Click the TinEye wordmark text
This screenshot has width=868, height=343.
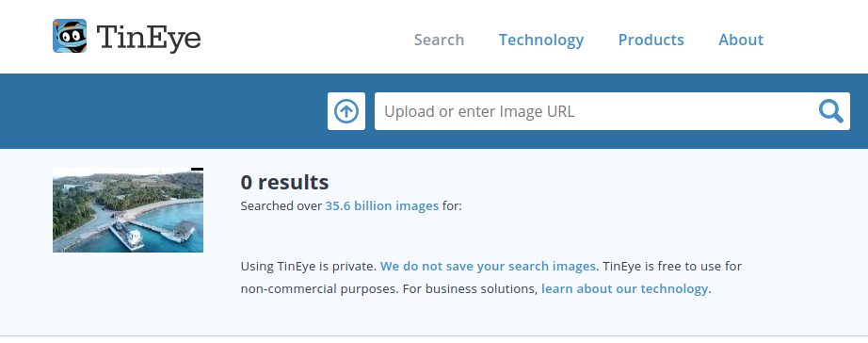pos(149,38)
